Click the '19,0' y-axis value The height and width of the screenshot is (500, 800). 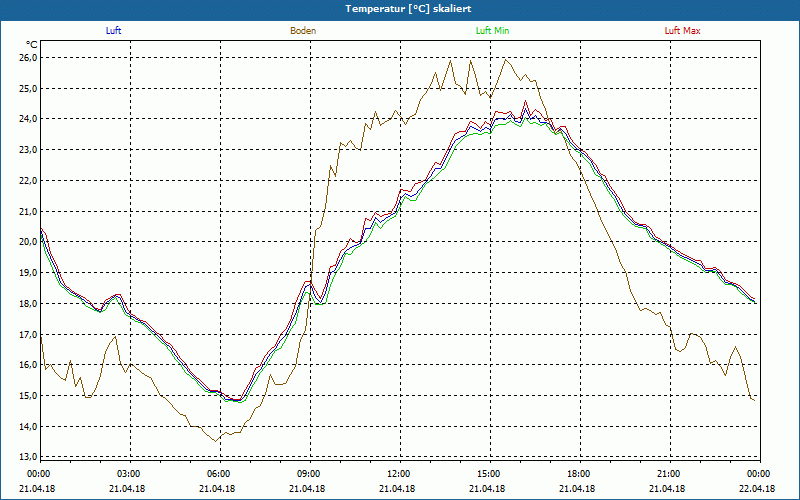point(29,273)
